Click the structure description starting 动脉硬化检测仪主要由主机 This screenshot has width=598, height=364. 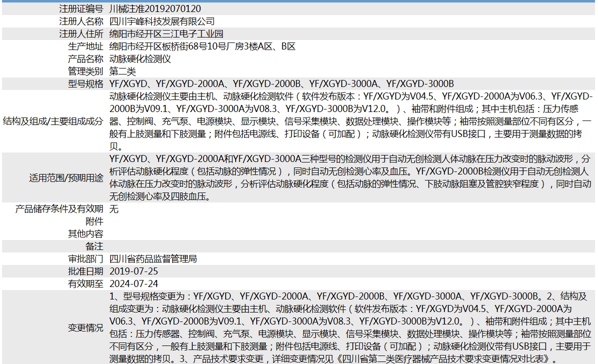351,121
